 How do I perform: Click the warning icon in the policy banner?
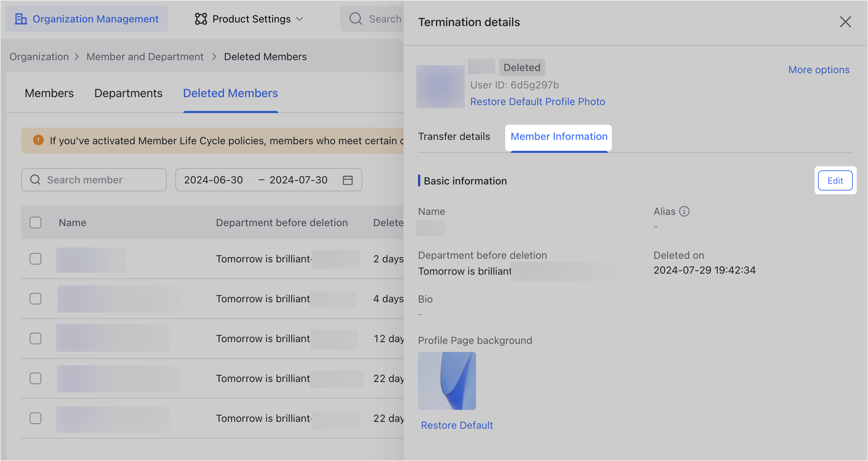[38, 140]
